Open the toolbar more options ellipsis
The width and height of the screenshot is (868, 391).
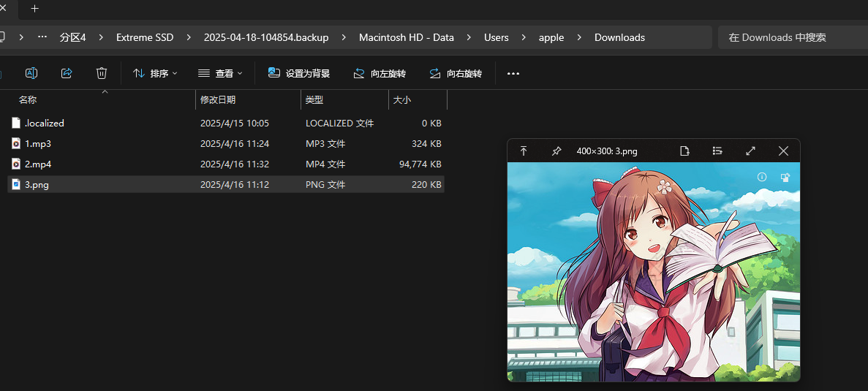(x=513, y=73)
